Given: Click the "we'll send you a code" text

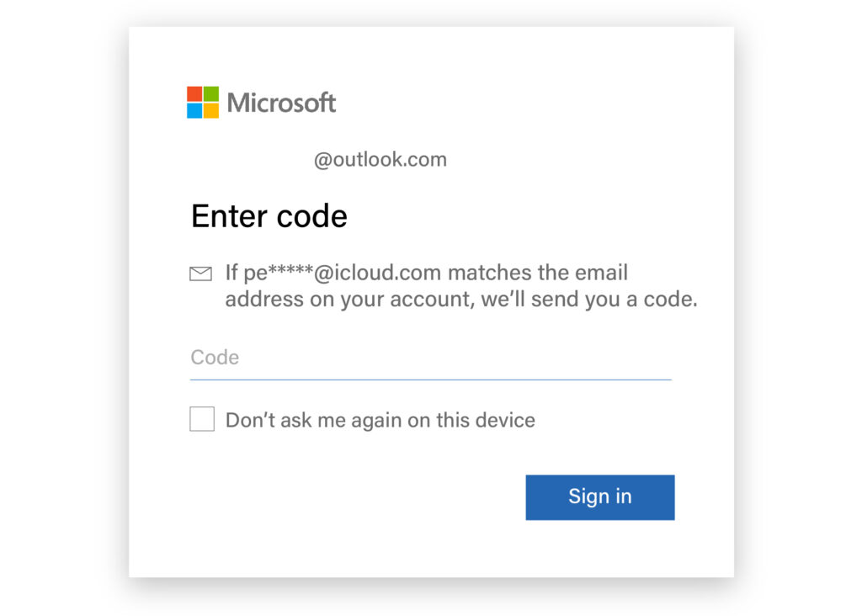Looking at the screenshot, I should [x=588, y=300].
